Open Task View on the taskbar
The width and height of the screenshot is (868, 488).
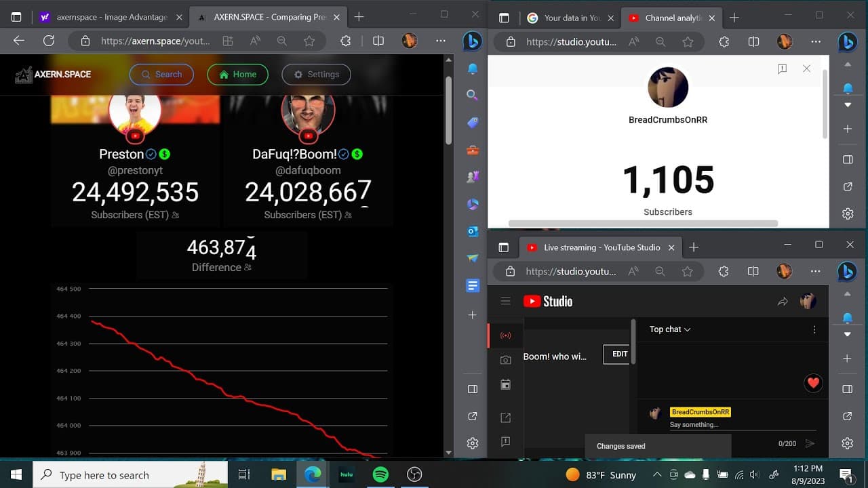click(244, 474)
